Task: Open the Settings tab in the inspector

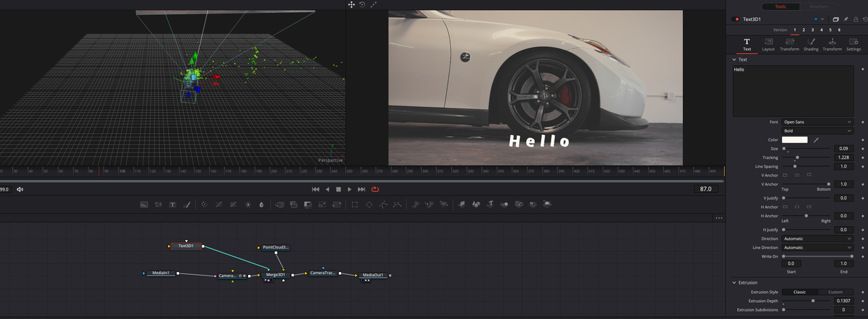Action: [x=854, y=45]
